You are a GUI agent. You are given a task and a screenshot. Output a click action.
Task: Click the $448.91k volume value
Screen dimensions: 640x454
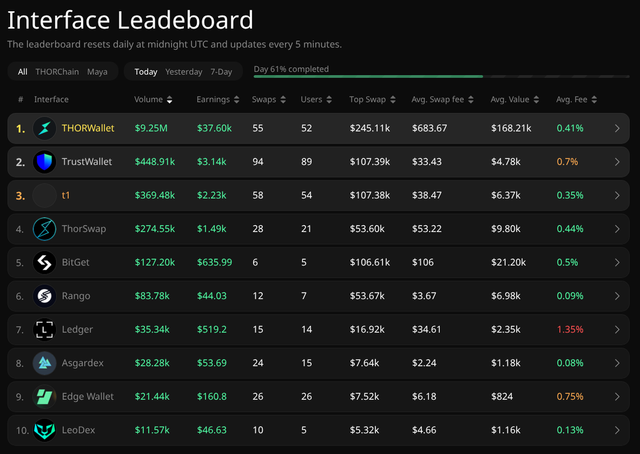(155, 162)
